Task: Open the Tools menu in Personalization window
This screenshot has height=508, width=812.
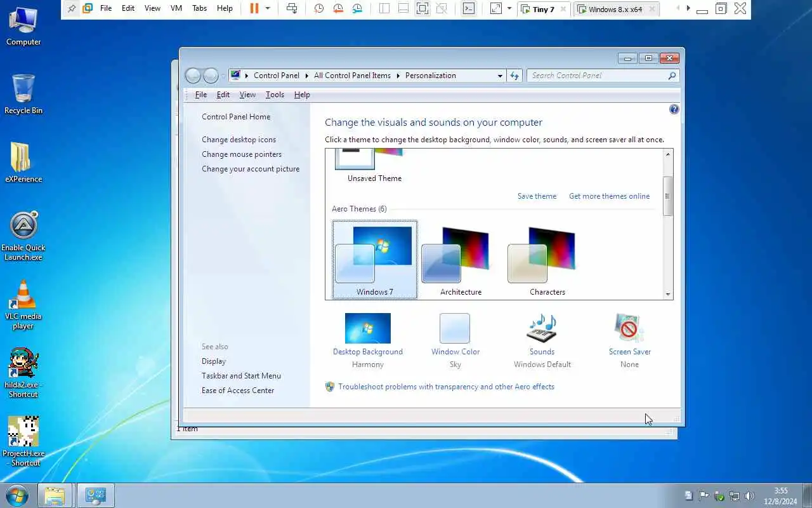Action: [x=275, y=95]
